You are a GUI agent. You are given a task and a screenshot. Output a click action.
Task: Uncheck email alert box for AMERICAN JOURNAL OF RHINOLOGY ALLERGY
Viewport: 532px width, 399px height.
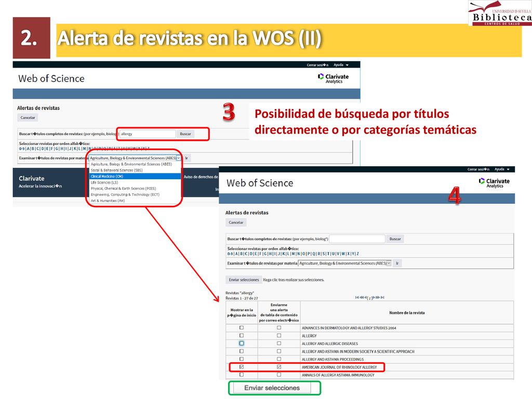click(279, 367)
